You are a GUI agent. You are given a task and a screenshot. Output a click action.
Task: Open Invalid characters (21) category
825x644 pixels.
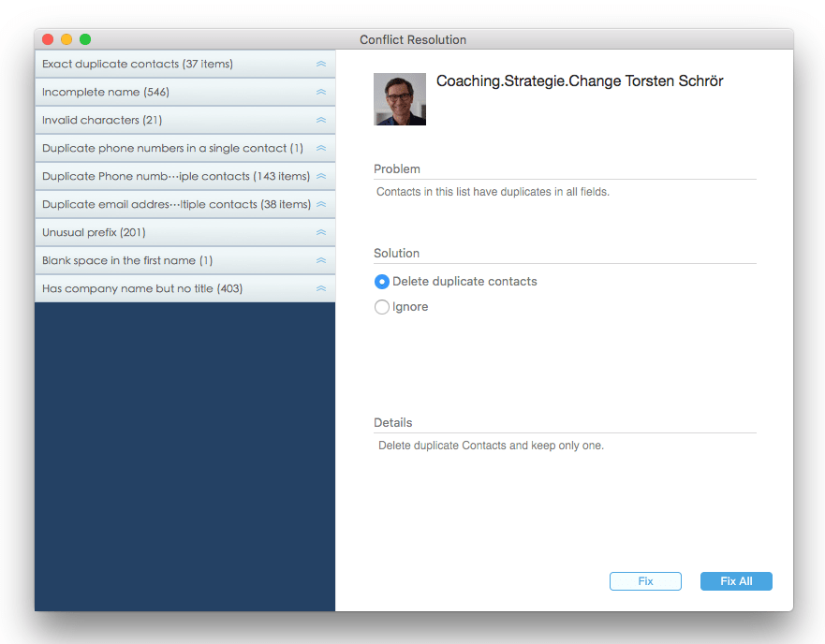tap(102, 121)
